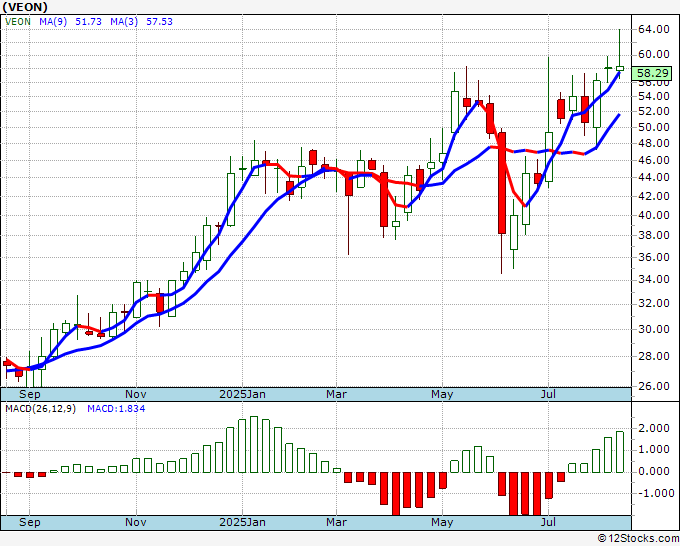Viewport: 680px width, 546px height.
Task: Click the 2.000 MACD axis label
Action: 654,428
